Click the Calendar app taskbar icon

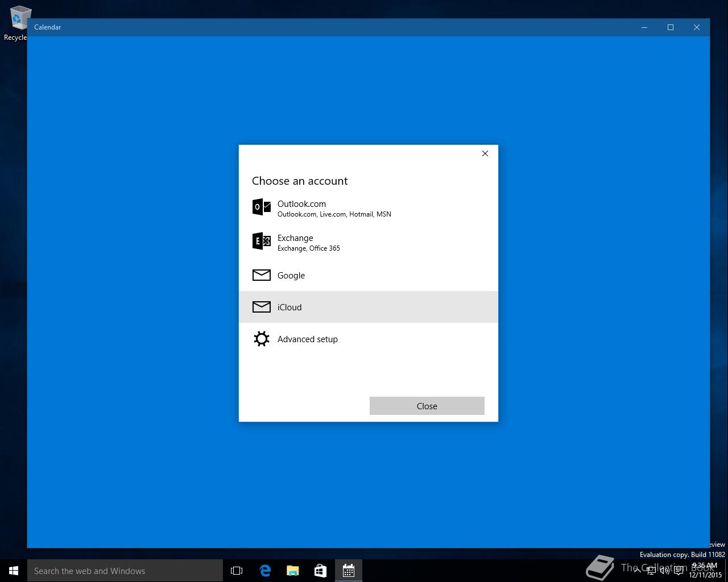click(349, 571)
